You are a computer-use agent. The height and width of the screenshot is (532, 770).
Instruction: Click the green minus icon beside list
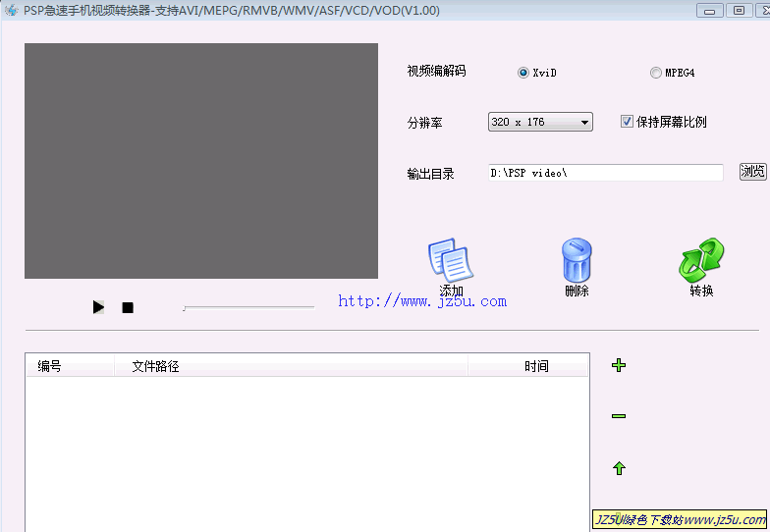tap(619, 416)
